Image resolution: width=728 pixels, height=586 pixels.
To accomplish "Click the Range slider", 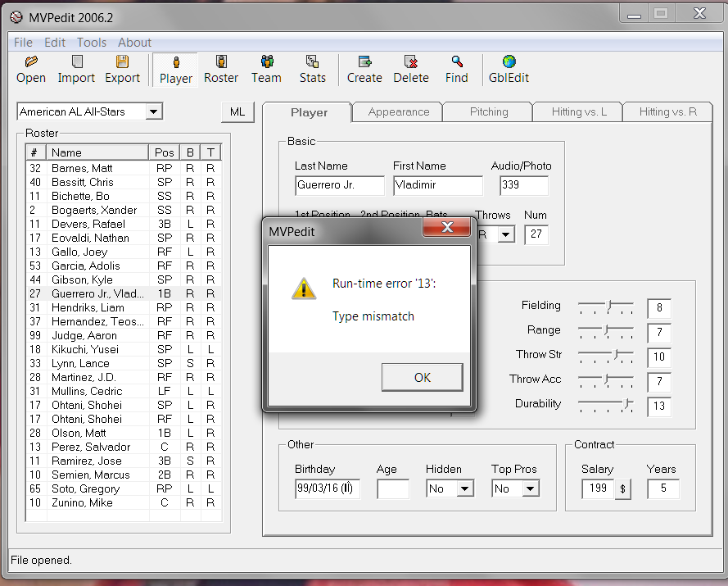I will pos(605,331).
